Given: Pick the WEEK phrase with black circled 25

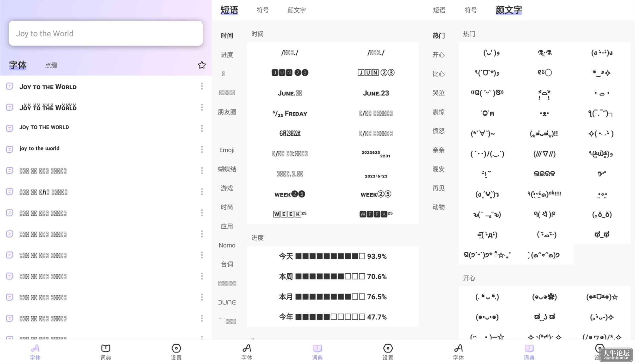Looking at the screenshot, I should click(290, 194).
